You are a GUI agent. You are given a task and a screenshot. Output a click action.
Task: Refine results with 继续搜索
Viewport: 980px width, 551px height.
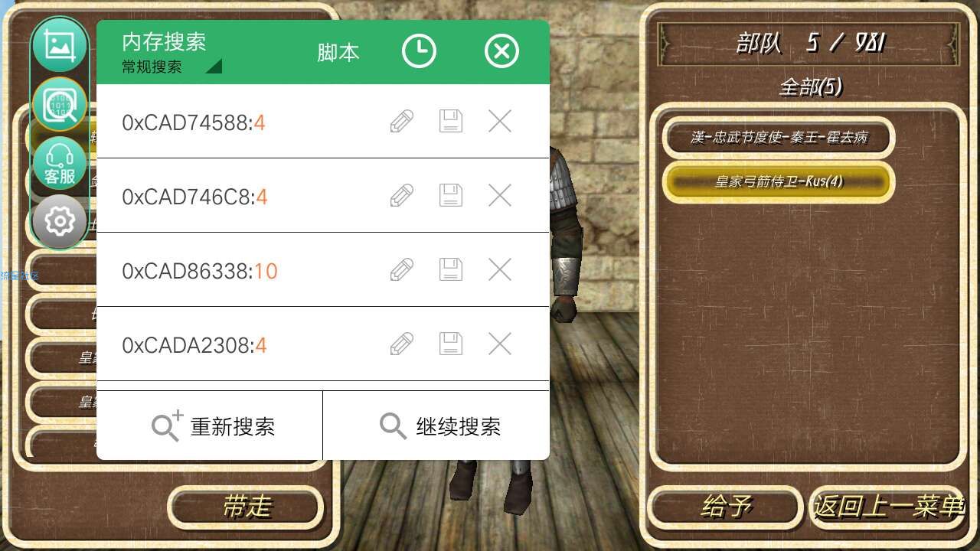(x=436, y=425)
